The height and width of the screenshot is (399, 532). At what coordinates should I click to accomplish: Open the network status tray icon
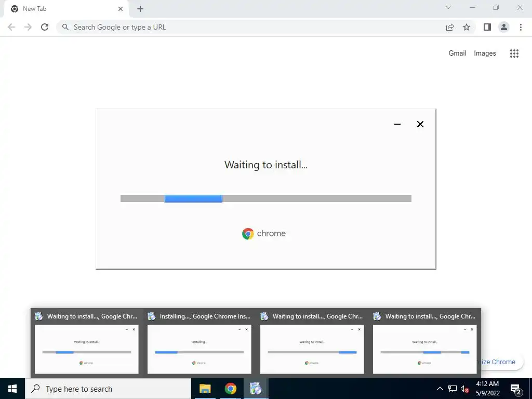coord(453,389)
